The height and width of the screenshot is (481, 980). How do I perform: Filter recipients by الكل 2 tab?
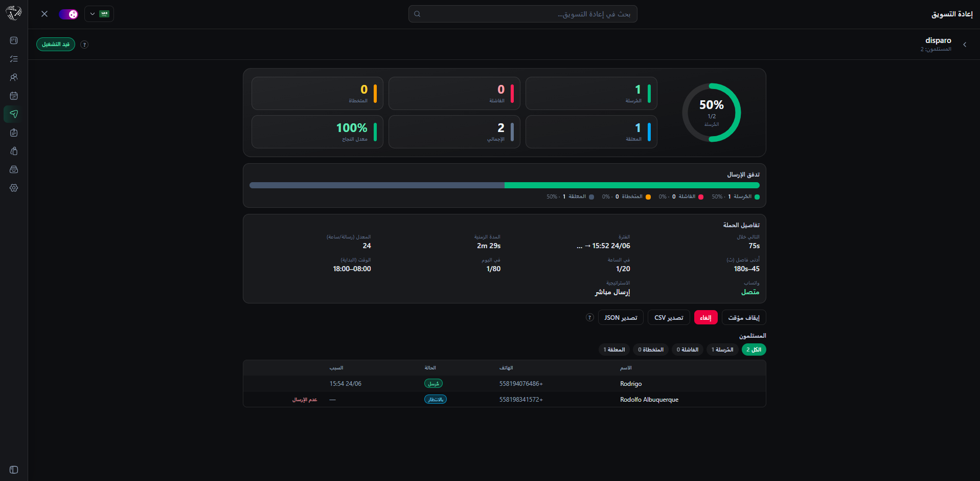tap(754, 349)
